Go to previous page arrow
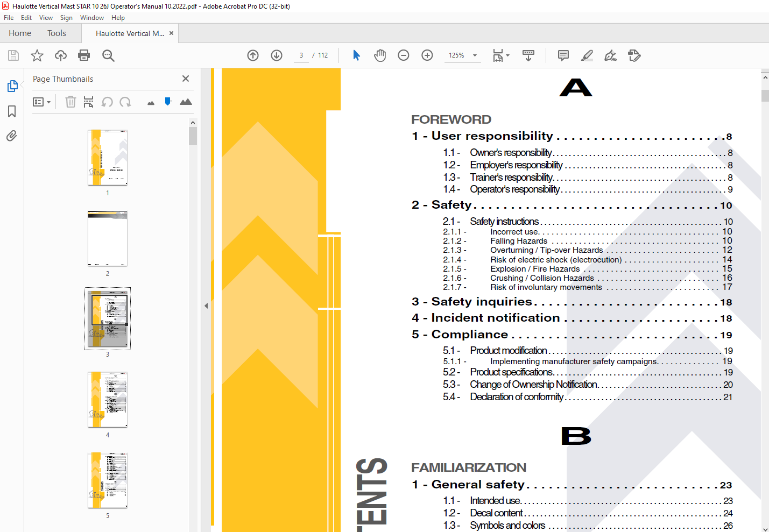The width and height of the screenshot is (769, 532). coord(253,55)
